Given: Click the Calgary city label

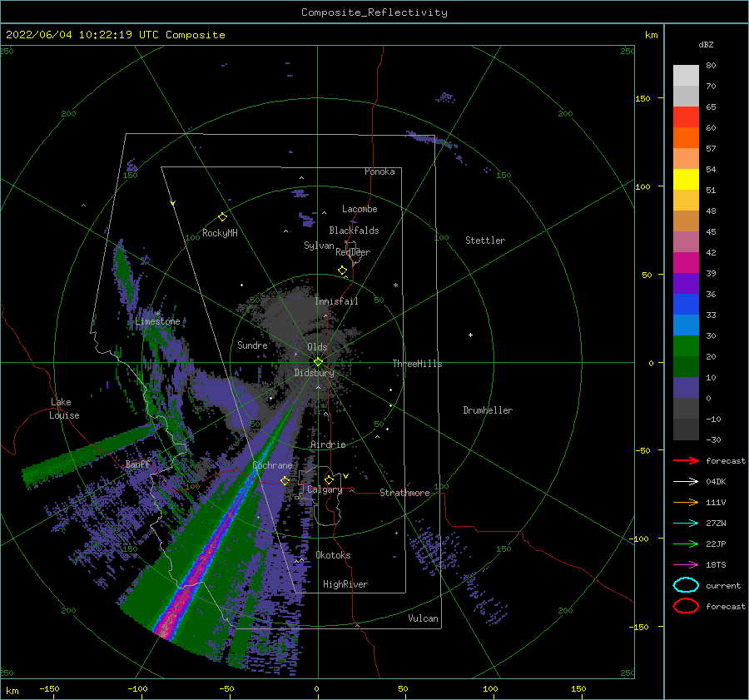Looking at the screenshot, I should tap(325, 489).
